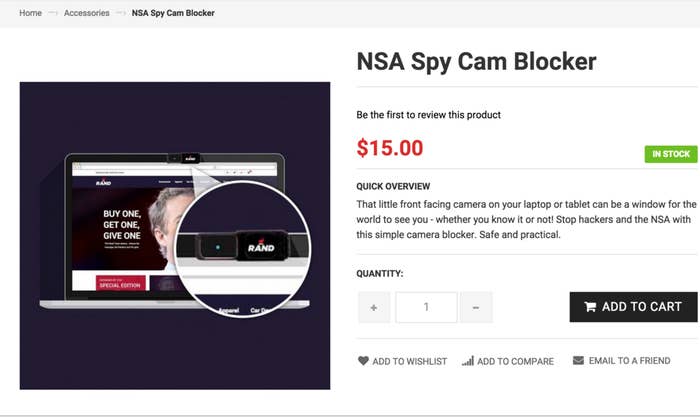Click the $15.00 price

(x=390, y=148)
